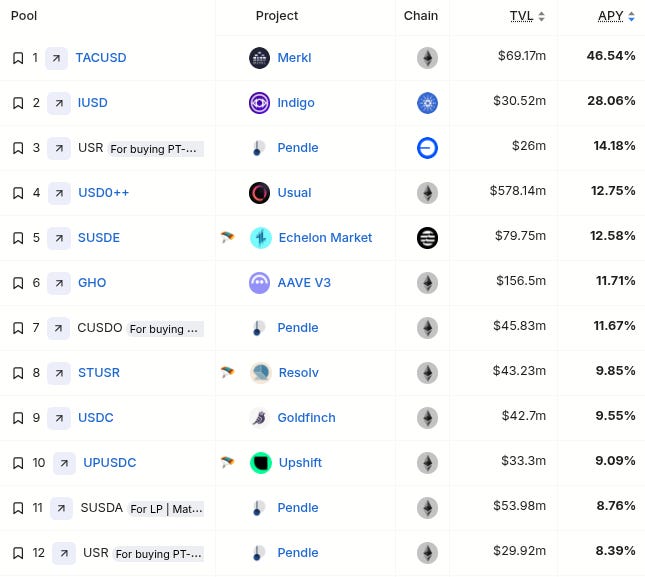Click the Aptos chain icon for SUSDE
The image size is (645, 577).
click(427, 238)
